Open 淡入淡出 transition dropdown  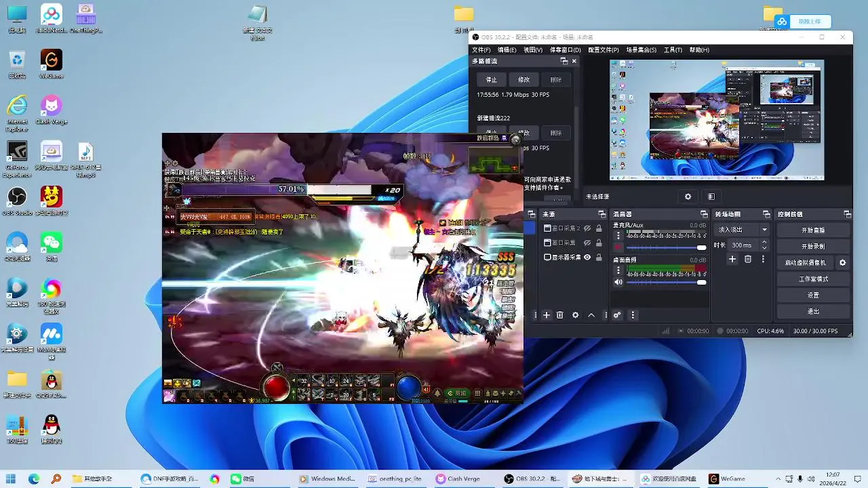(743, 230)
